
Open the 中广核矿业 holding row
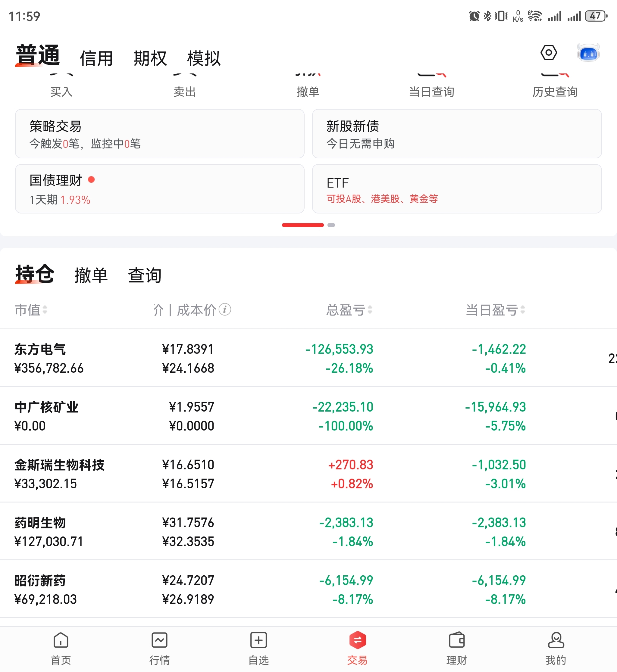pos(308,416)
